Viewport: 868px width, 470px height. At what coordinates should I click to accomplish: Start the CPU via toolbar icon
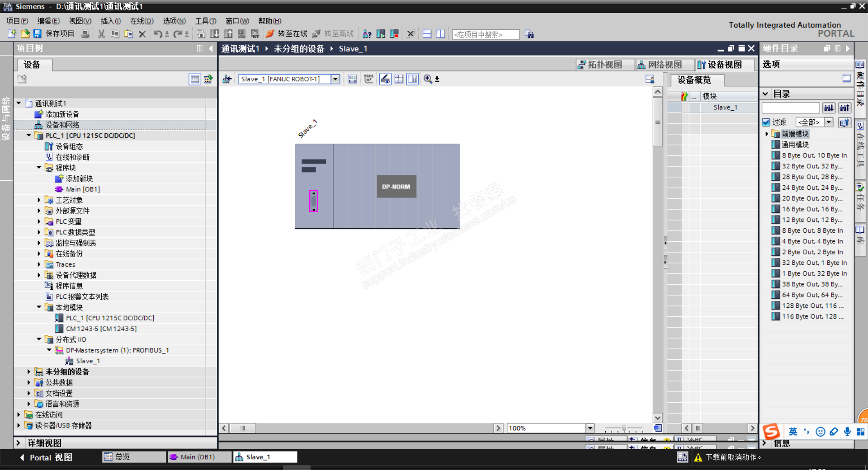coord(381,34)
